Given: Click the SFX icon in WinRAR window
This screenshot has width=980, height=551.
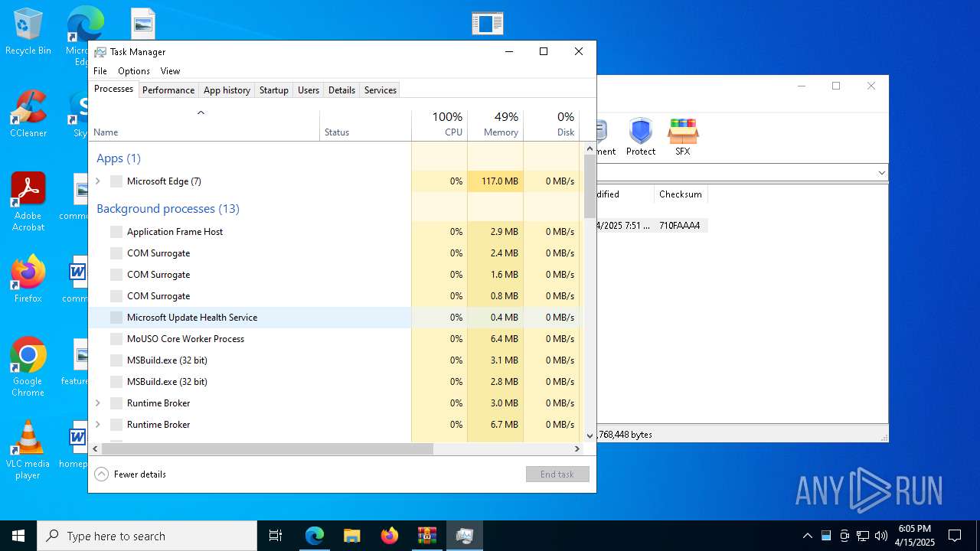Looking at the screenshot, I should (x=682, y=137).
